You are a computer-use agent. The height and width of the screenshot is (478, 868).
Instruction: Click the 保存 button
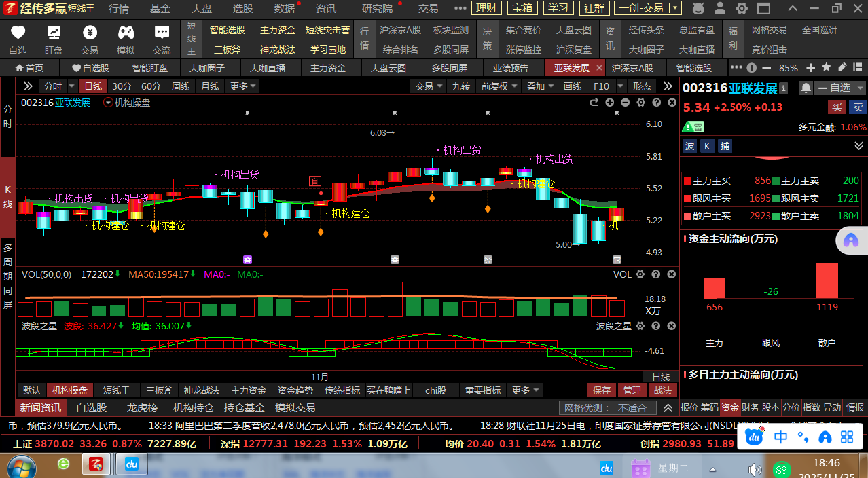[602, 390]
